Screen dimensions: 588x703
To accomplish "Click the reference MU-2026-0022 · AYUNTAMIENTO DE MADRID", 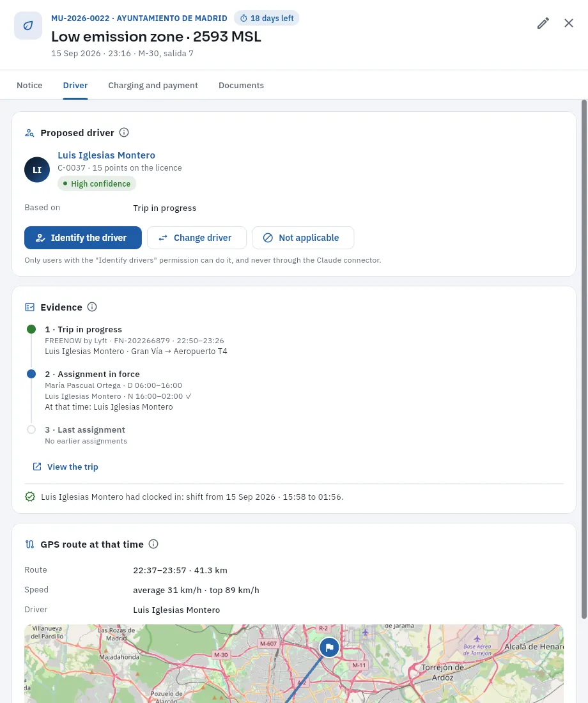I will click(139, 19).
